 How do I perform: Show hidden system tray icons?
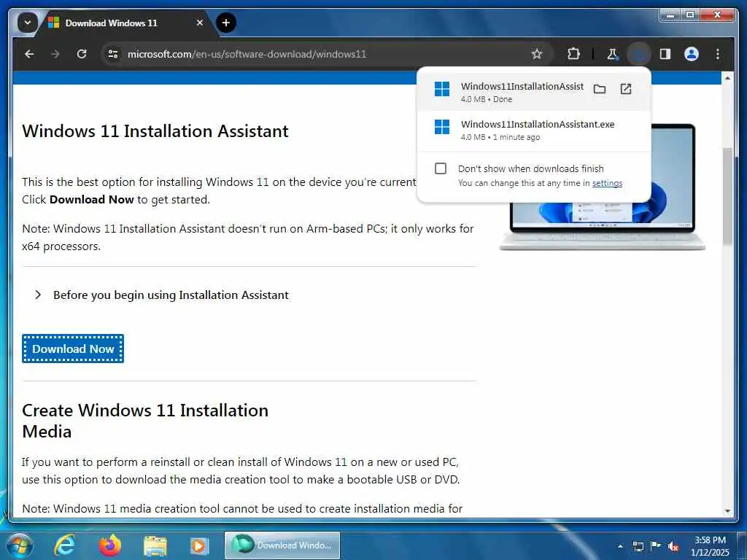pos(620,546)
